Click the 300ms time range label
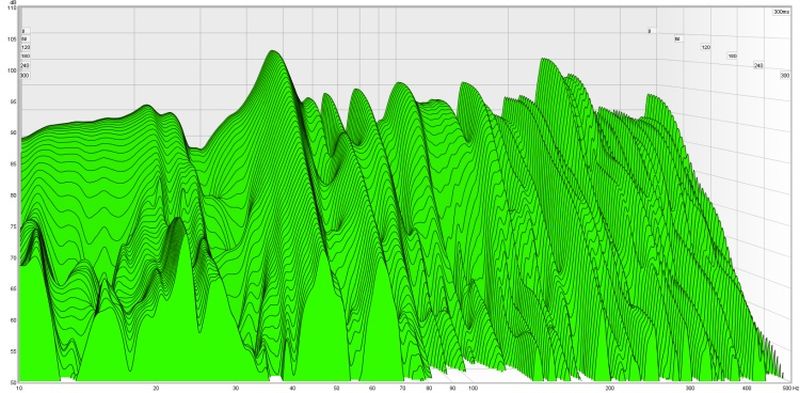800x393 pixels. [781, 12]
